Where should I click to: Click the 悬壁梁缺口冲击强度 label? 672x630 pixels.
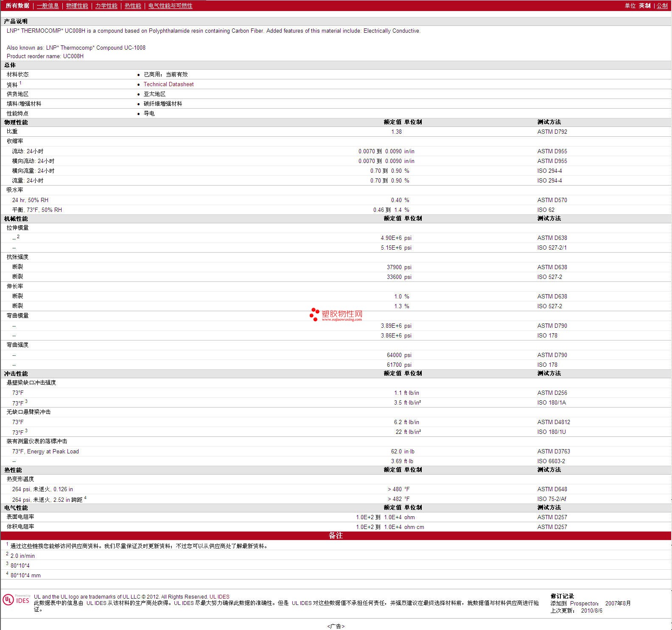click(x=31, y=382)
